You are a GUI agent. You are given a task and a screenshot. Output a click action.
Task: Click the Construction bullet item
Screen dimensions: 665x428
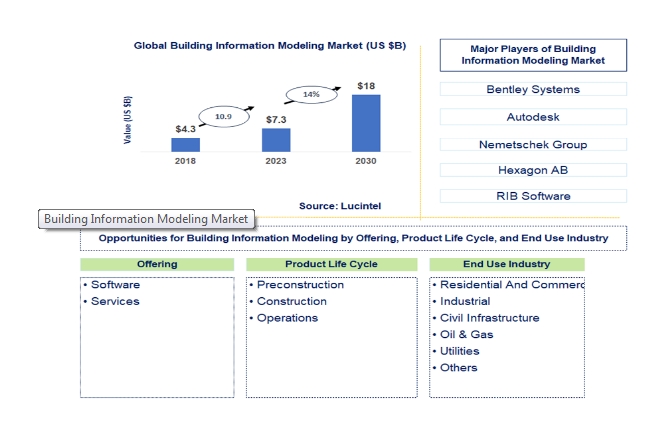tap(288, 301)
